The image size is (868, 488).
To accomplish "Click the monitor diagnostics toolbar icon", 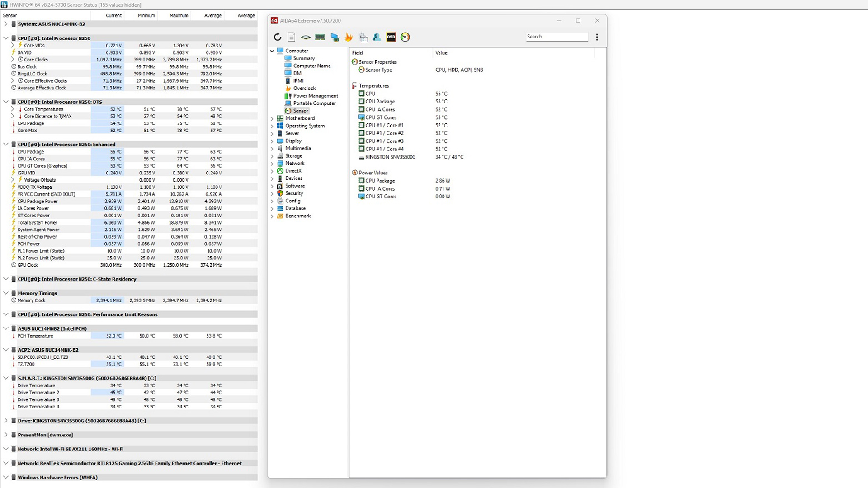I will [335, 37].
